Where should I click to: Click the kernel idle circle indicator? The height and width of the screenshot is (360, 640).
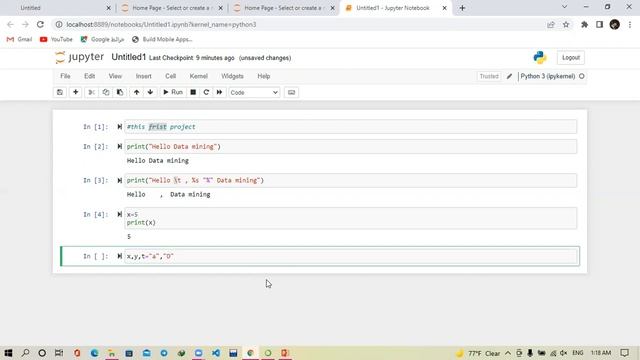[x=582, y=76]
